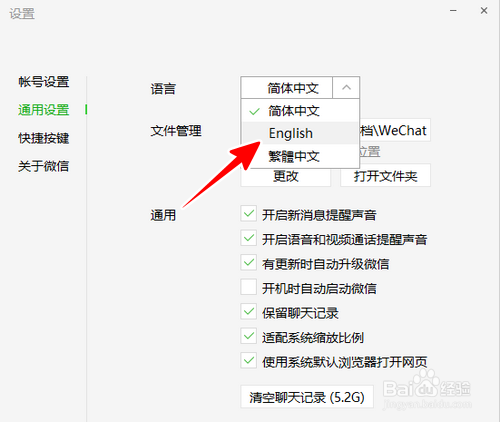The image size is (500, 422).
Task: Close the 设置 window
Action: click(x=484, y=11)
